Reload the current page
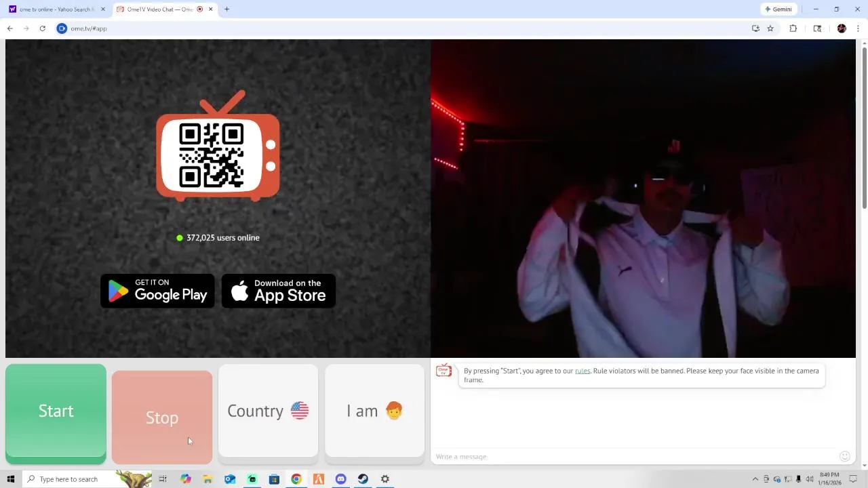Image resolution: width=868 pixels, height=488 pixels. [x=42, y=28]
